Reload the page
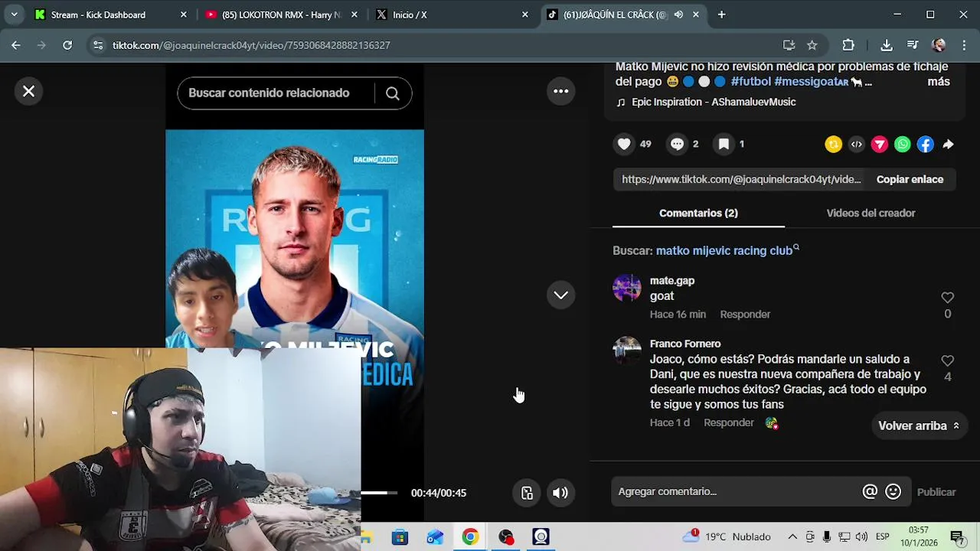 [x=67, y=45]
